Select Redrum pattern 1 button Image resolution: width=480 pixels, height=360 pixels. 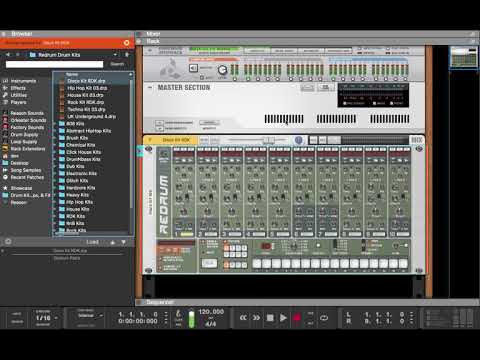(x=227, y=248)
